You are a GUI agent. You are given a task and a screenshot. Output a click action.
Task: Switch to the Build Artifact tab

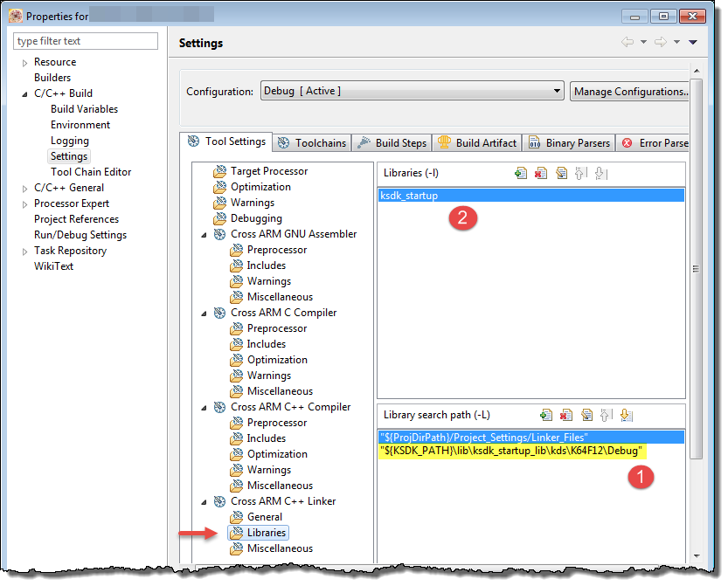477,143
